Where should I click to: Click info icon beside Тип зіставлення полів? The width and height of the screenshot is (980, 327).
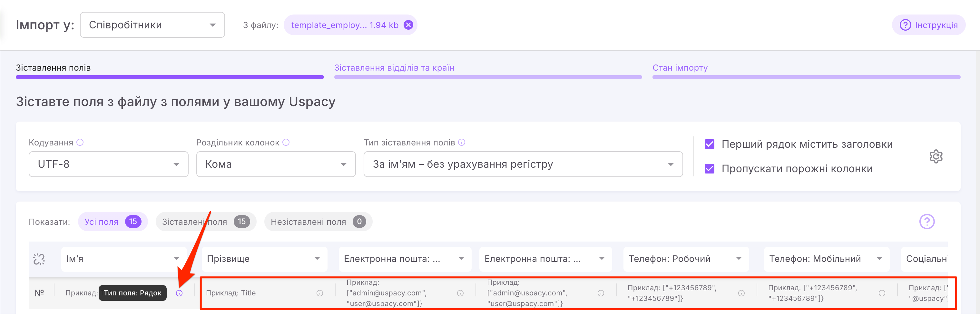[461, 142]
